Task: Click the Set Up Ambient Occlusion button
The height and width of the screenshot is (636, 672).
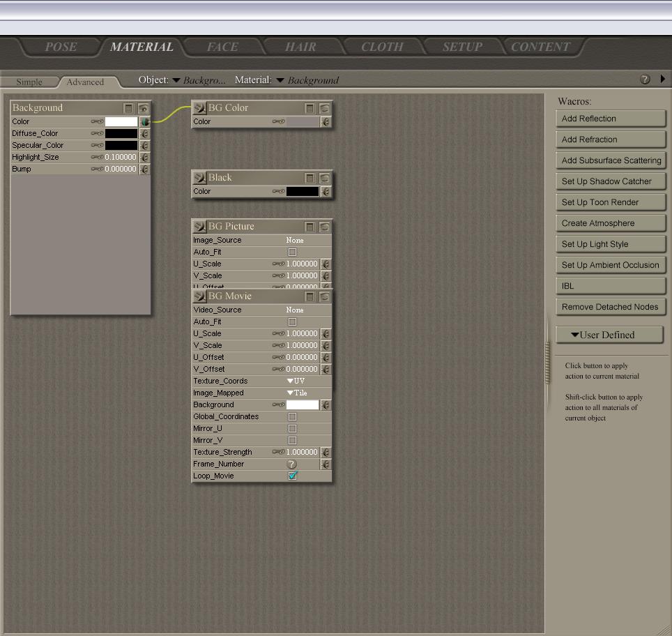Action: click(610, 265)
